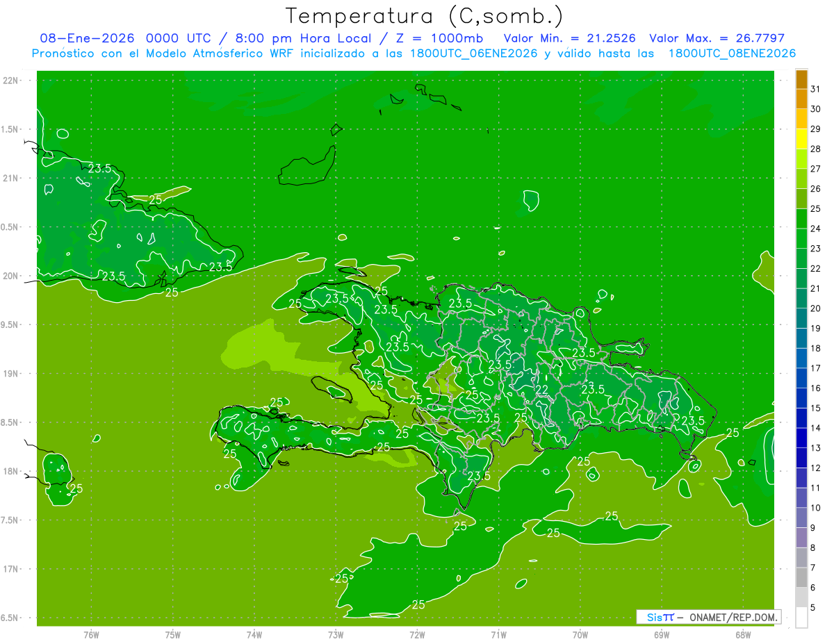Select the init time "1800UTC_06ENE2026"

pos(474,53)
